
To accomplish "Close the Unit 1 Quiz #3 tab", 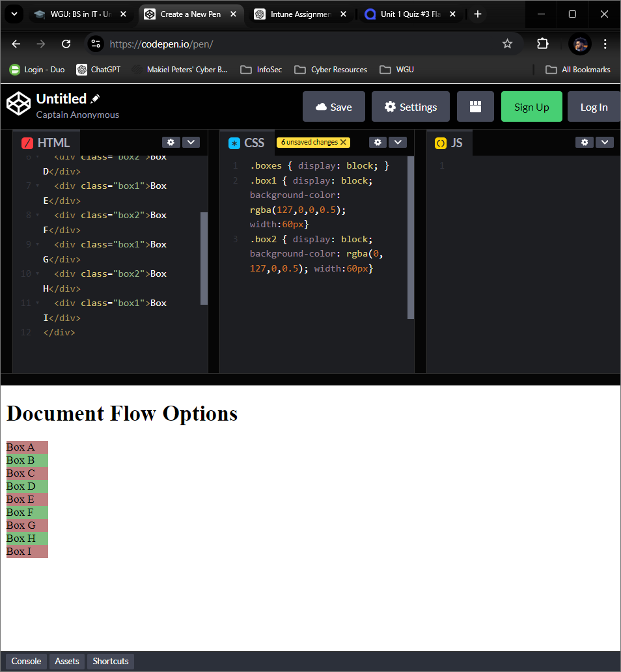I will coord(452,14).
